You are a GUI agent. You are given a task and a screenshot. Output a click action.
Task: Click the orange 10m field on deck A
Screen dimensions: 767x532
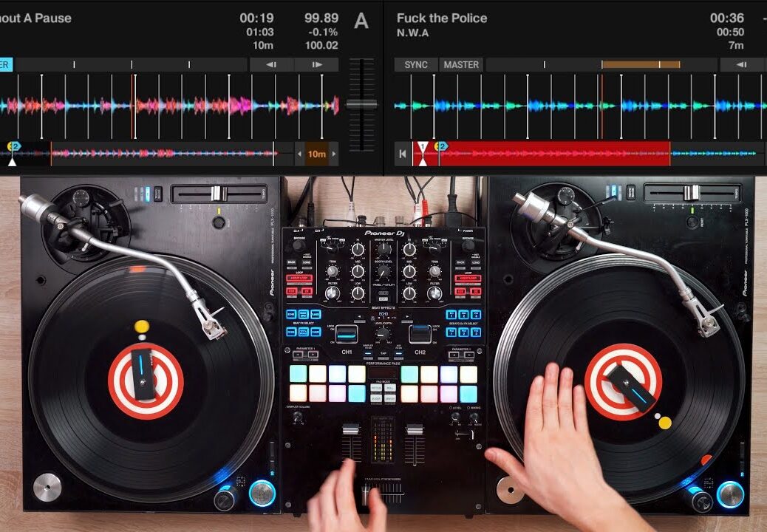pyautogui.click(x=316, y=154)
